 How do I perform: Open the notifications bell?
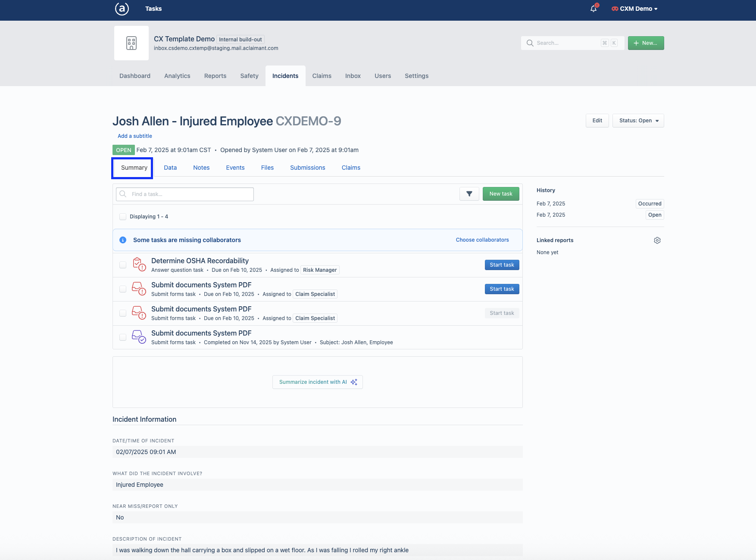(x=594, y=9)
